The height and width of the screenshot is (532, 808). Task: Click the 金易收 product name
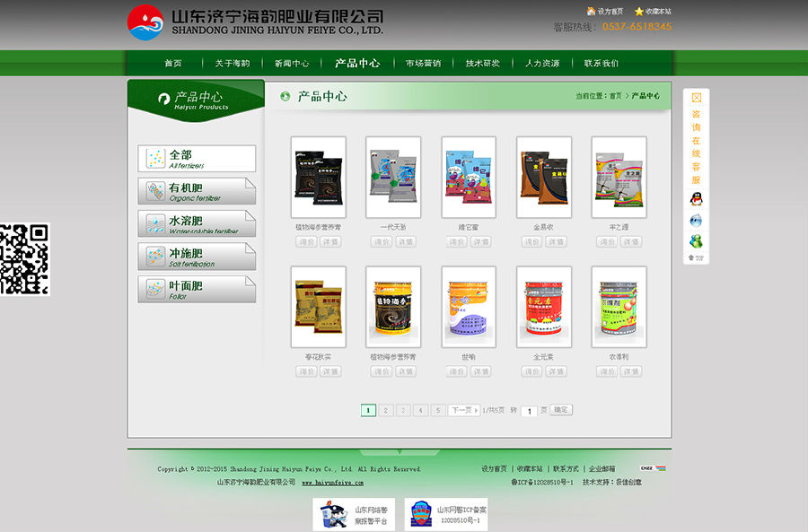click(544, 227)
